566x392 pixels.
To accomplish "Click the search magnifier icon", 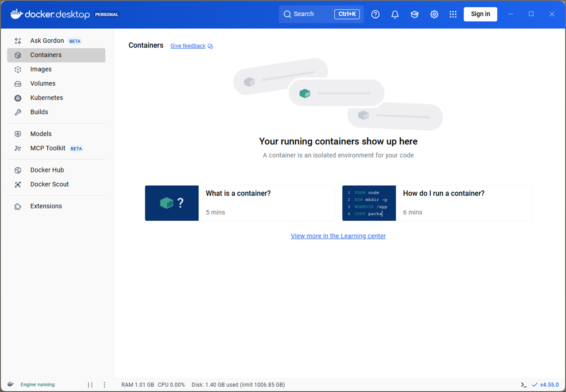I will tap(287, 14).
